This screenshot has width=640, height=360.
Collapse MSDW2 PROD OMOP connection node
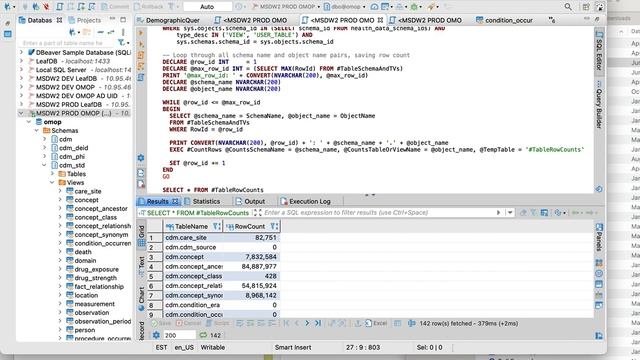pyautogui.click(x=21, y=113)
